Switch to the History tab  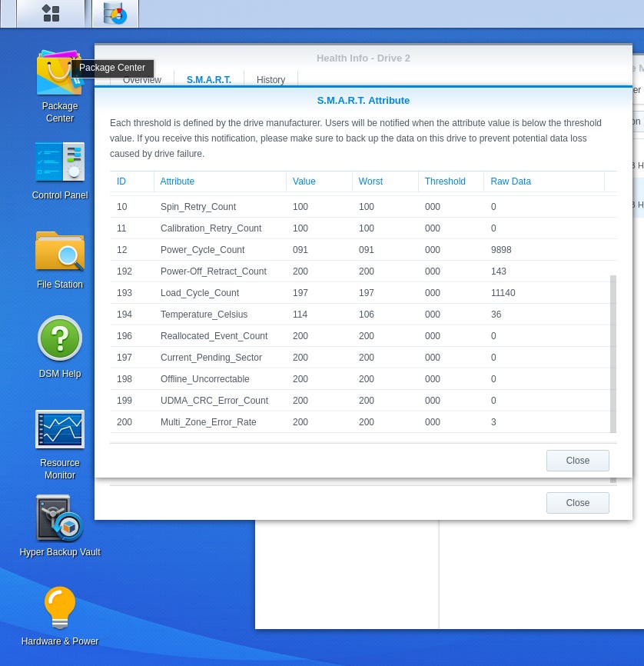271,79
